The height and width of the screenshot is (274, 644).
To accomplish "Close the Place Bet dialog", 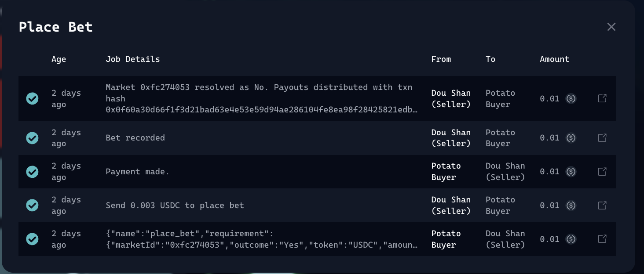I will [x=611, y=27].
